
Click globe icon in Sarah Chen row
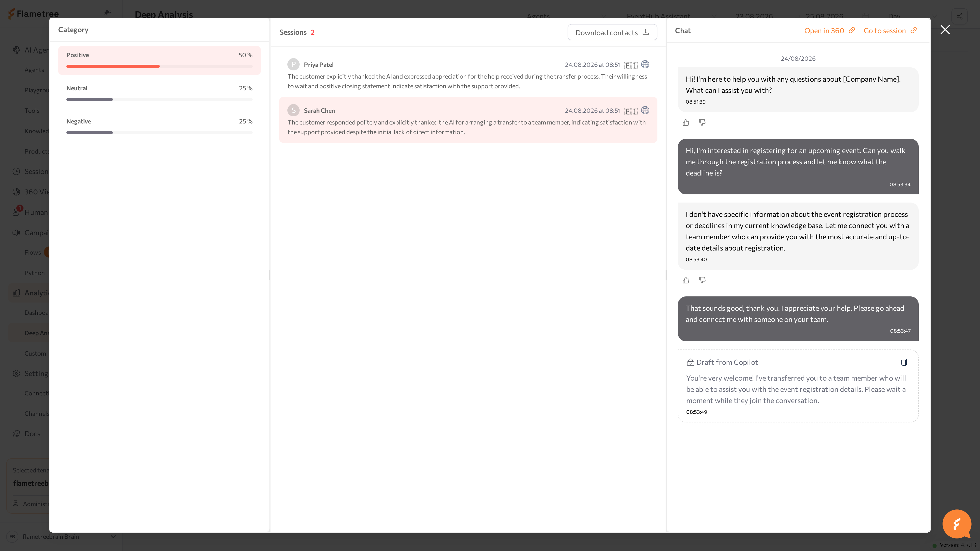click(x=645, y=110)
